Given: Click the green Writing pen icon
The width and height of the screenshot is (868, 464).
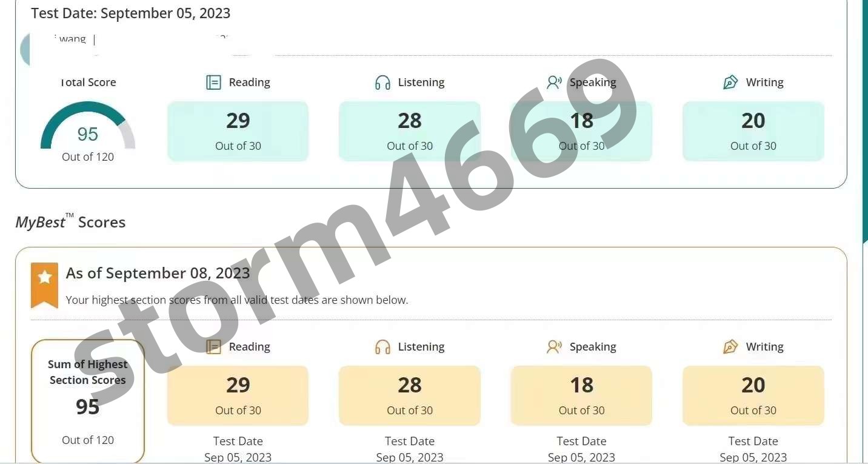Looking at the screenshot, I should [x=730, y=82].
